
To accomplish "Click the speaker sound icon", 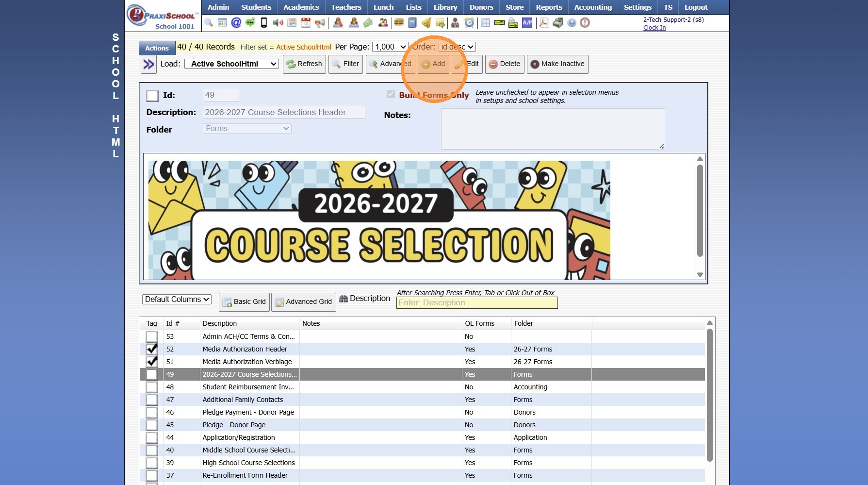I will click(x=278, y=23).
